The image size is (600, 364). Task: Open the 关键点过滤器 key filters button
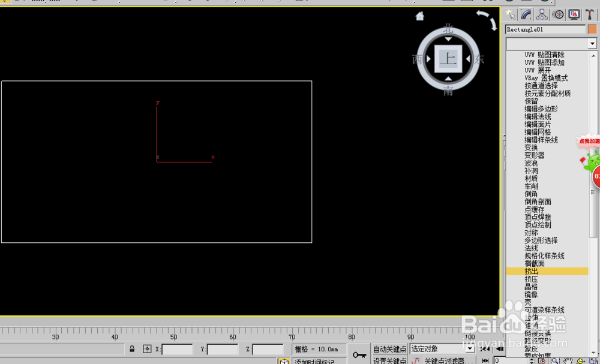tap(449, 360)
